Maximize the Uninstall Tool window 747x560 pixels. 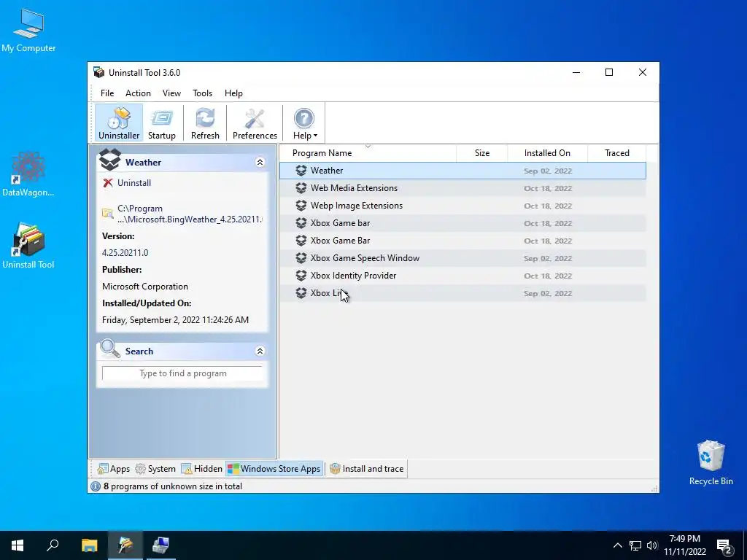pos(609,72)
